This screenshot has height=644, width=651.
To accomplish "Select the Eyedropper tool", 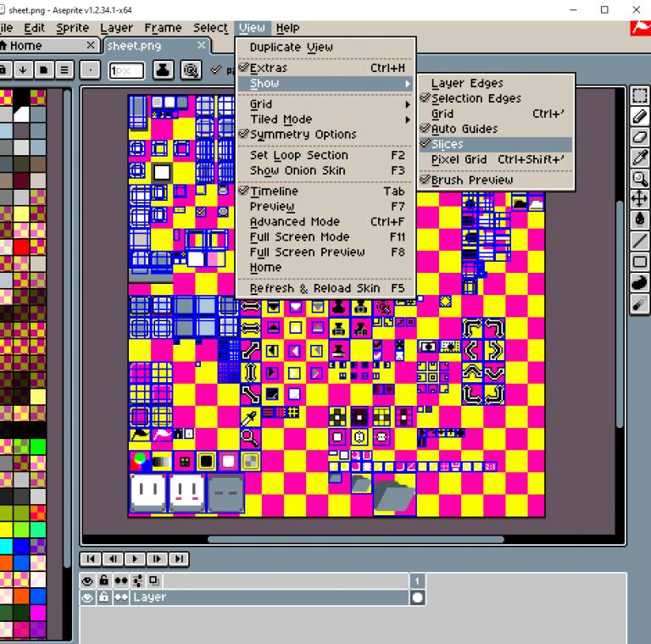I will [x=640, y=158].
